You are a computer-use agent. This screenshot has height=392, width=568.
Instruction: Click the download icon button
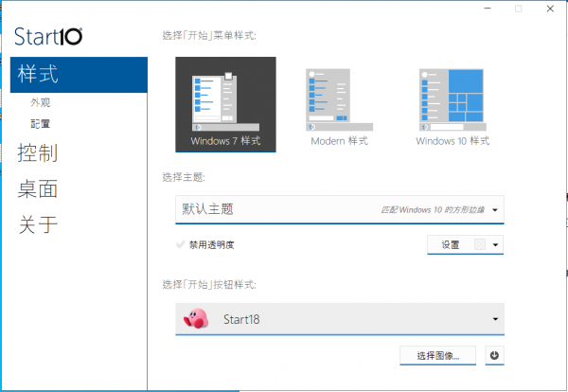494,355
